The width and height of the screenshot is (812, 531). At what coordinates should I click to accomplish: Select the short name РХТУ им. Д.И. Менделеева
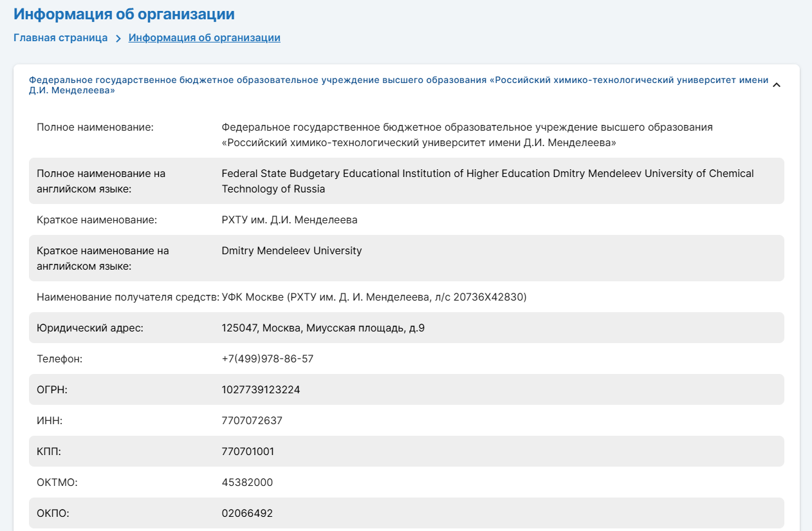290,220
